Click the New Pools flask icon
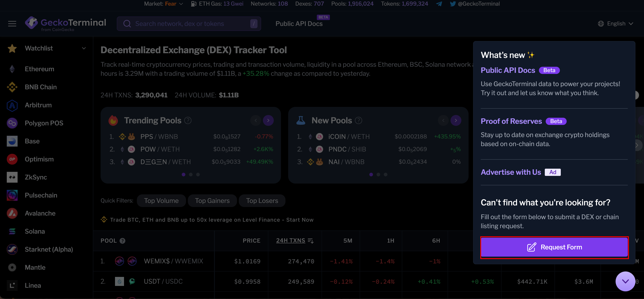This screenshot has height=299, width=644. click(301, 120)
